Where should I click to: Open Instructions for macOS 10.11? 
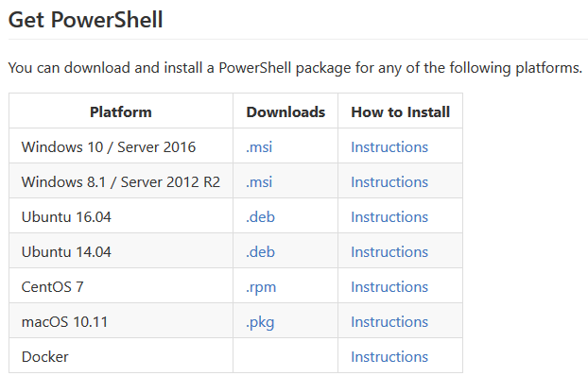(x=389, y=321)
